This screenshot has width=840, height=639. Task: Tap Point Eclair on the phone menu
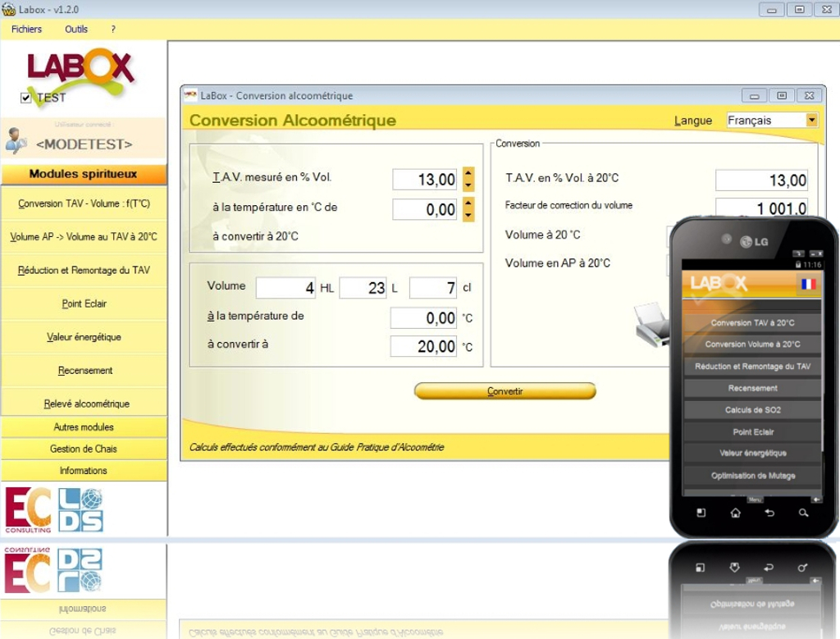pyautogui.click(x=753, y=431)
